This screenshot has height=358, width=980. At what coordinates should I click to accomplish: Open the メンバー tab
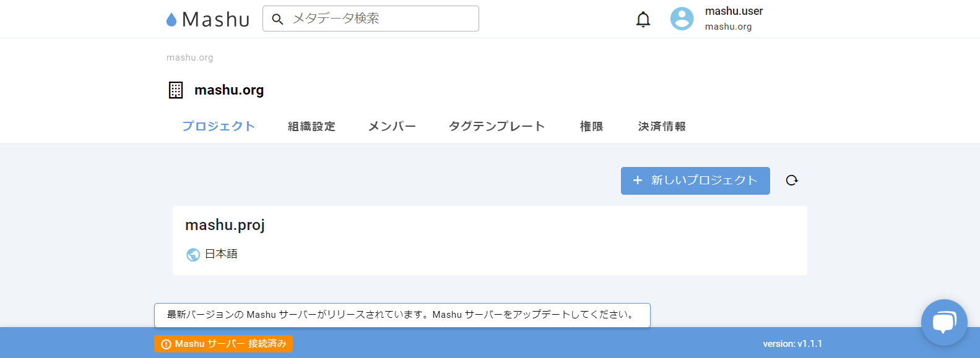tap(392, 126)
